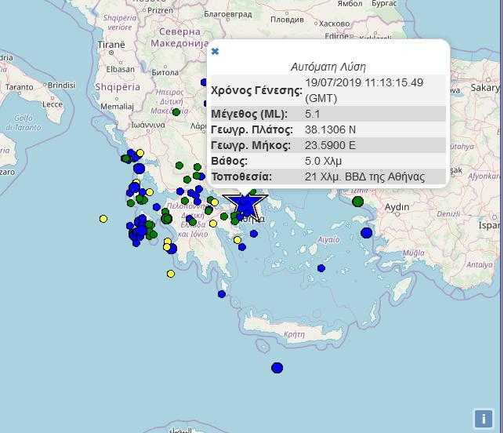The width and height of the screenshot is (504, 433).
Task: Select the blue marker south of Crete
Action: [x=277, y=368]
